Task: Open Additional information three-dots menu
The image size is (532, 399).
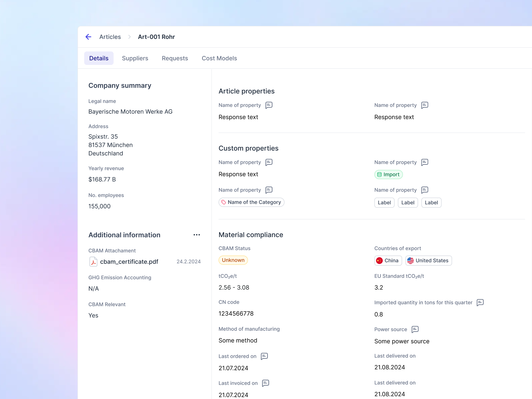Action: (197, 235)
